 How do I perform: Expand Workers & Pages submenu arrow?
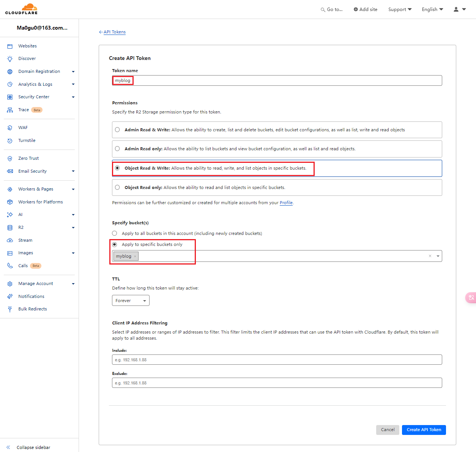click(x=73, y=189)
